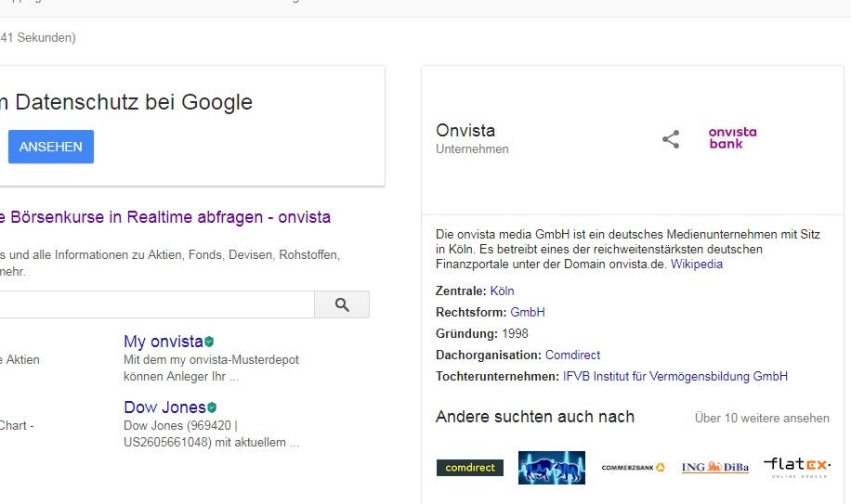
Task: Click the verified shield next to My onvista
Action: click(209, 342)
